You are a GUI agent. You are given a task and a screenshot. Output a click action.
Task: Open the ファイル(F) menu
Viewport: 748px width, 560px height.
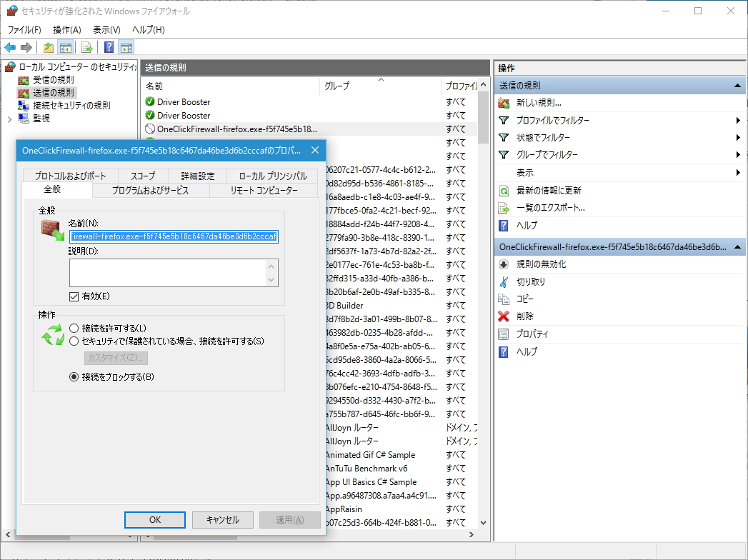click(x=24, y=30)
